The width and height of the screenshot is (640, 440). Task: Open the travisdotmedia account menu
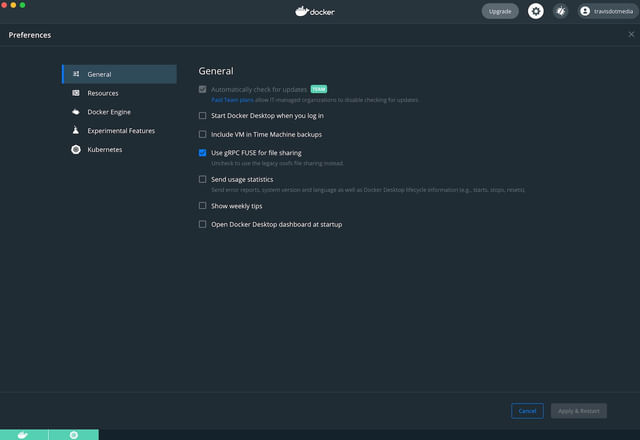point(607,11)
